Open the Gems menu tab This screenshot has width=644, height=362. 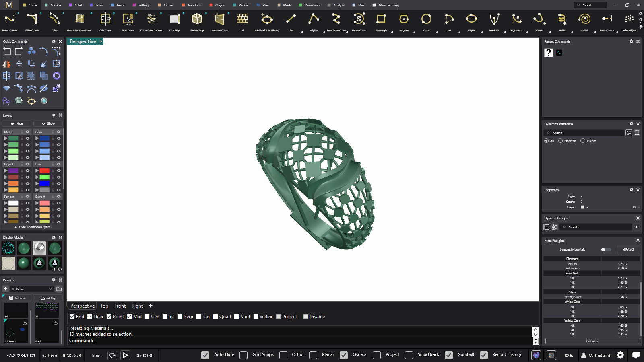click(118, 5)
